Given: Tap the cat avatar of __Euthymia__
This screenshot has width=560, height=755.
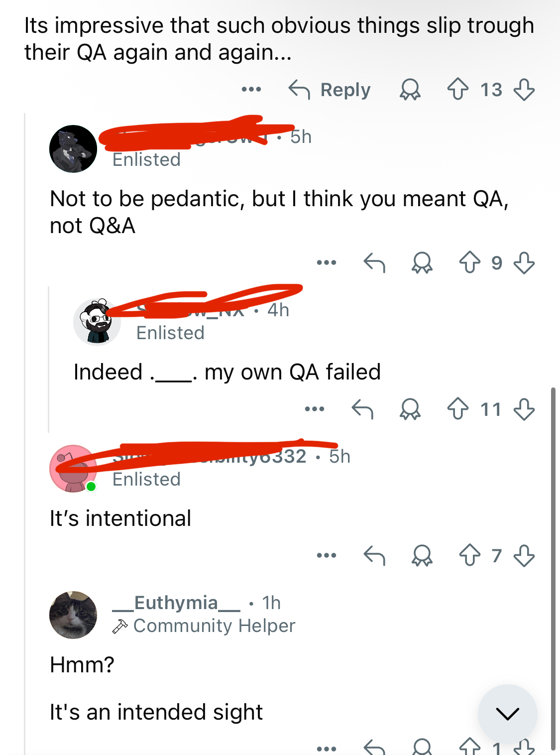Looking at the screenshot, I should point(73,615).
